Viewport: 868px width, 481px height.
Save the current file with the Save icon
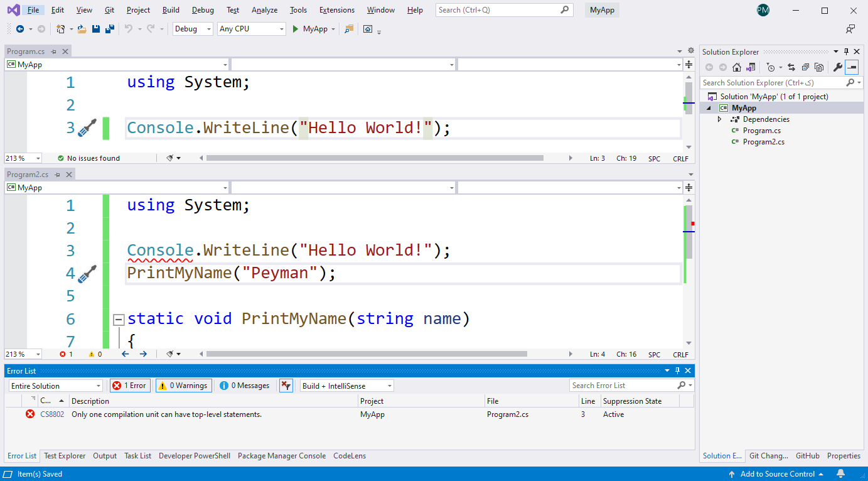point(95,29)
